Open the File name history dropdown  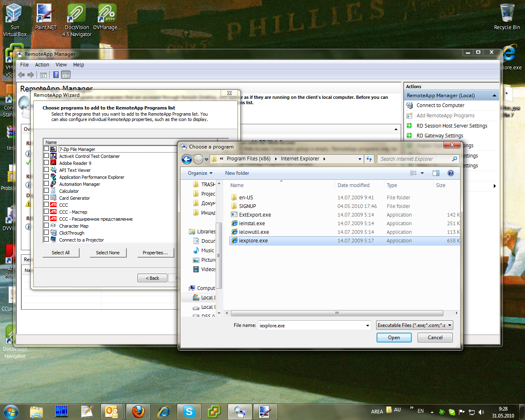pos(367,326)
